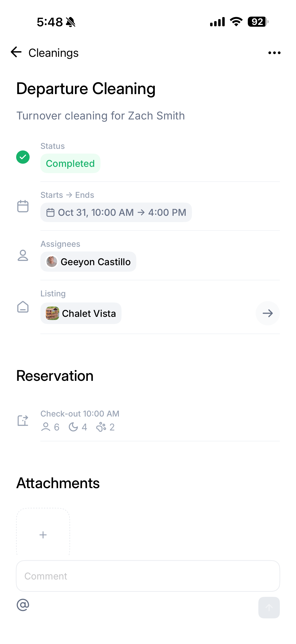The image size is (296, 644).
Task: Tap the house icon beside Listing
Action: [x=23, y=307]
